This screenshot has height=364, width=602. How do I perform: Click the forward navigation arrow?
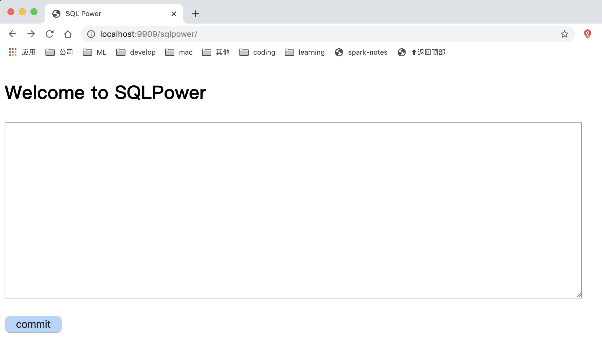coord(31,34)
